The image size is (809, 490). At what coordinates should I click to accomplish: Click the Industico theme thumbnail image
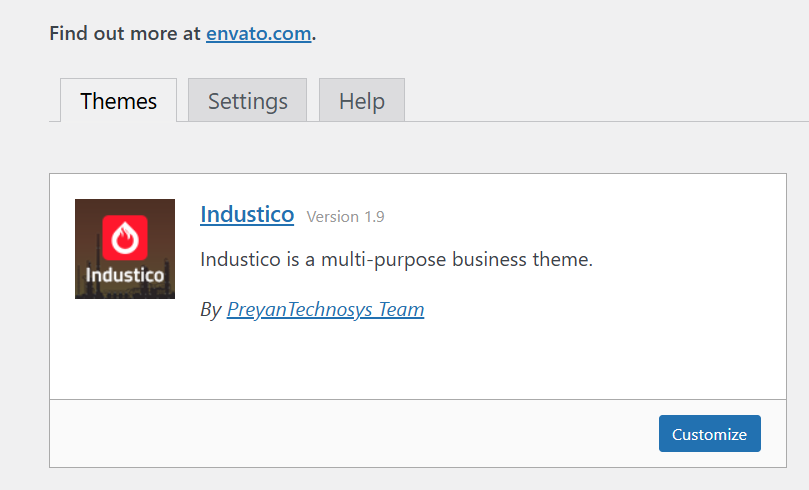click(125, 249)
